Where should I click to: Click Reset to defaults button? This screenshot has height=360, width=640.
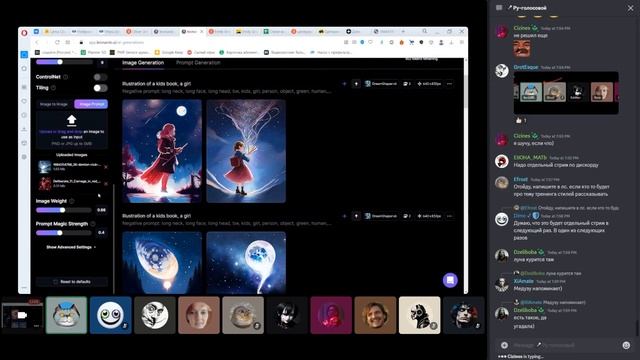[72, 282]
